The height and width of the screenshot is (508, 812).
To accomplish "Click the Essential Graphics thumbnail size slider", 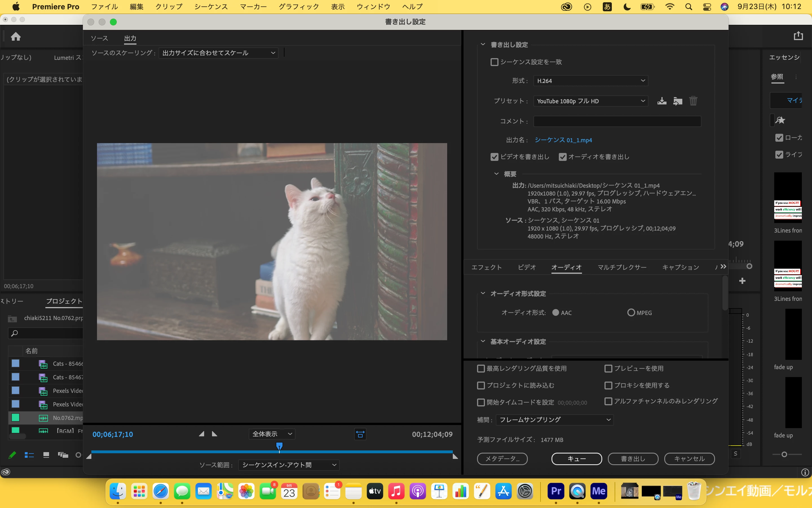I will tap(784, 454).
